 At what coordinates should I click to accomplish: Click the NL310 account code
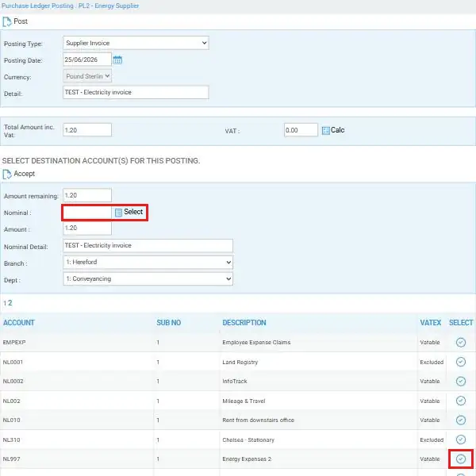[12, 440]
